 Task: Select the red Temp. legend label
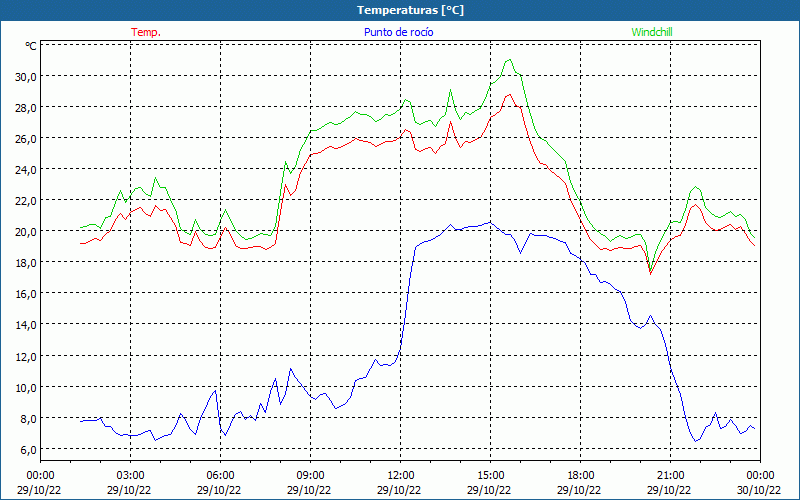pyautogui.click(x=146, y=32)
